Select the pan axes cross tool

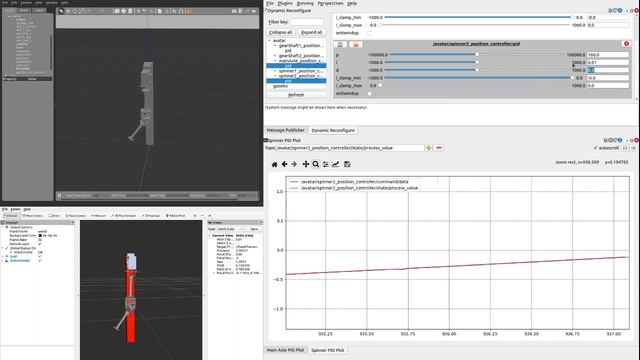[306, 164]
